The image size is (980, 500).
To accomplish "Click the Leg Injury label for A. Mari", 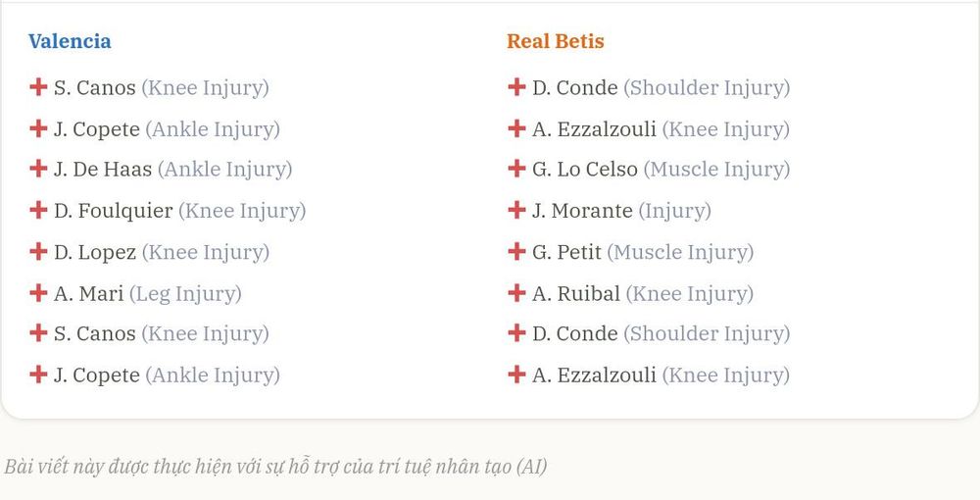I will pyautogui.click(x=185, y=294).
